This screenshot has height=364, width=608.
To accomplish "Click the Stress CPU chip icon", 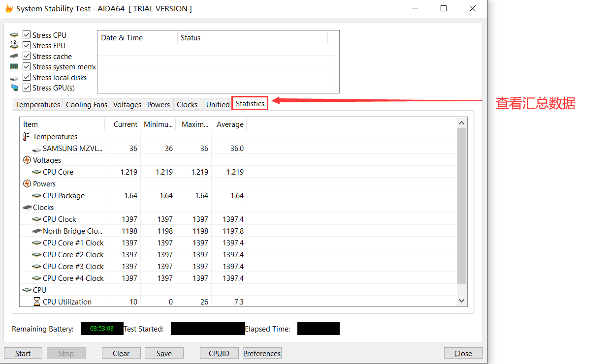I will (x=14, y=35).
